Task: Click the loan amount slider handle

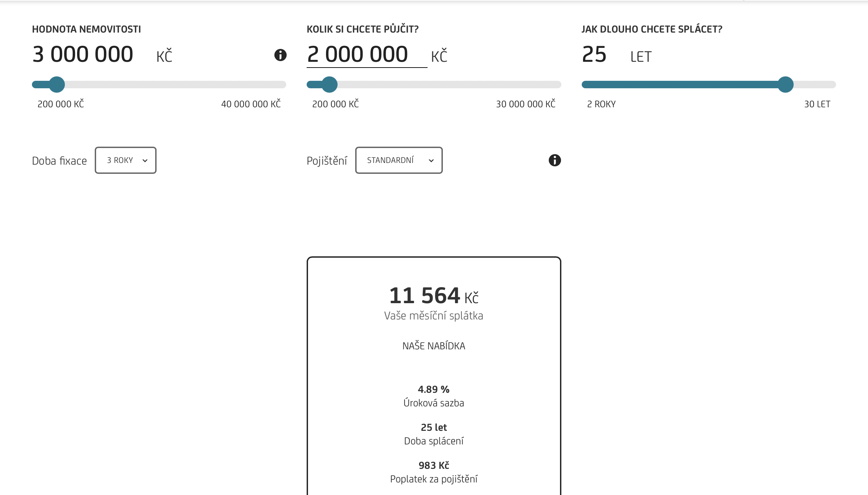Action: pyautogui.click(x=329, y=85)
